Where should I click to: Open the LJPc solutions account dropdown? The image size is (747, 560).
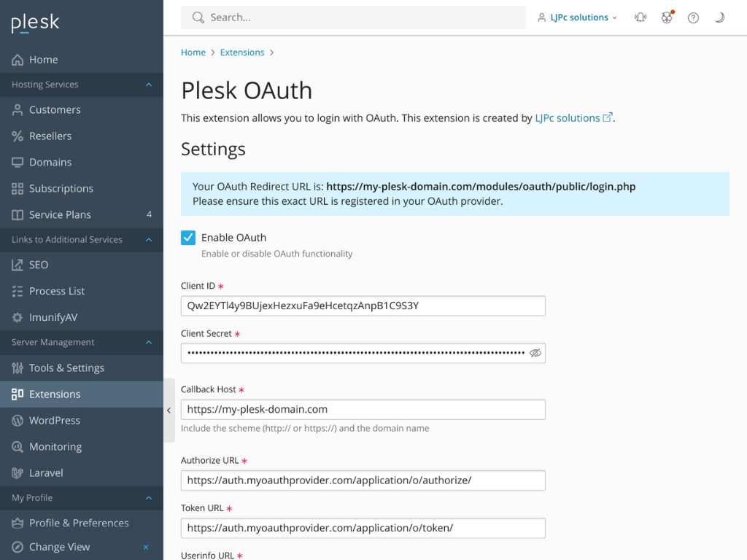pos(576,17)
